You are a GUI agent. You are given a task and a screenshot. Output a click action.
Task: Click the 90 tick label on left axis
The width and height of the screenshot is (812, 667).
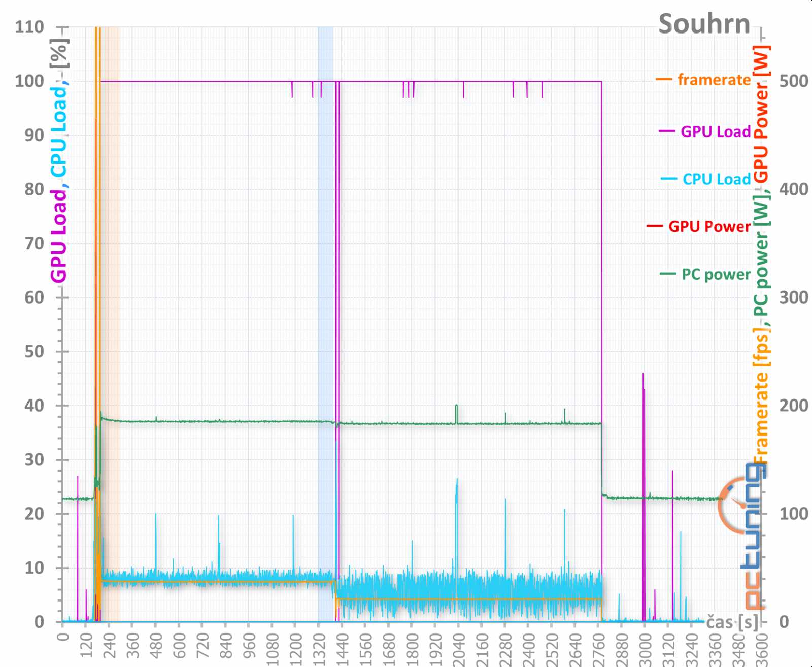(x=34, y=135)
